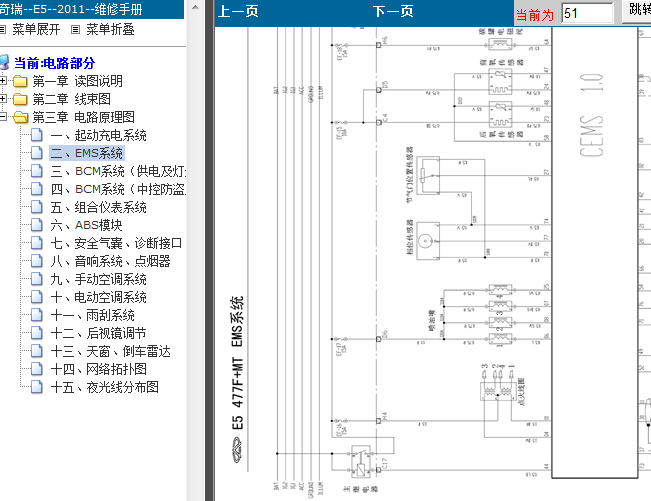The image size is (651, 501).
Task: Click the open folder icon of 第三章 电路原理图
Action: [20, 117]
